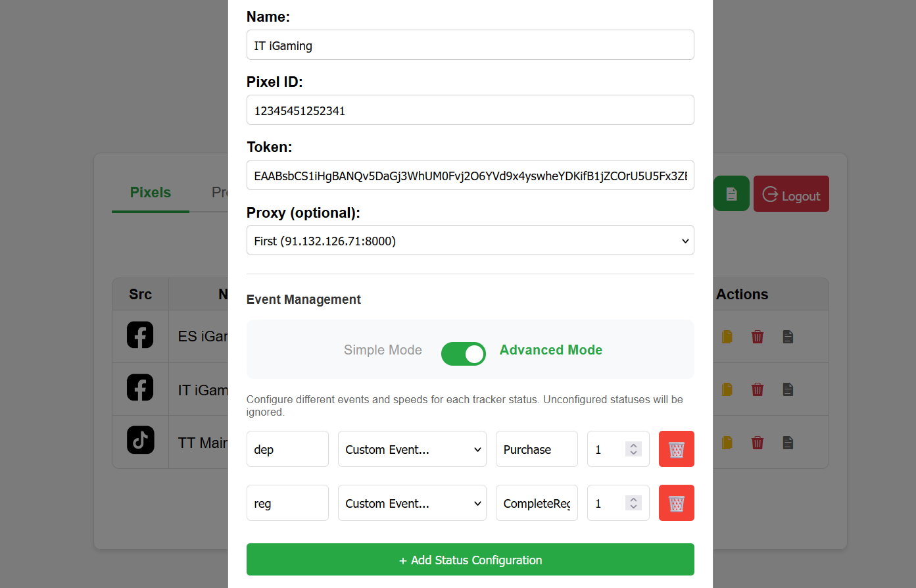The width and height of the screenshot is (916, 588).
Task: Delete the IT iGaming pixel row
Action: click(758, 389)
